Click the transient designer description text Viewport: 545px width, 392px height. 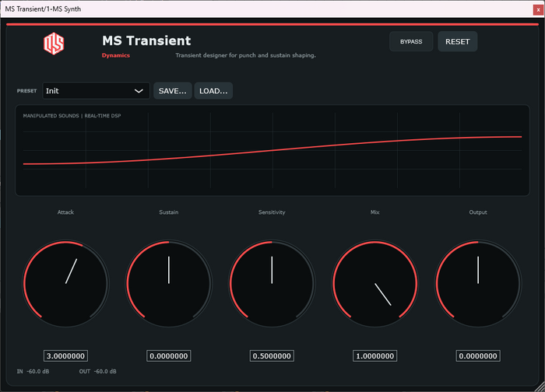click(x=245, y=55)
